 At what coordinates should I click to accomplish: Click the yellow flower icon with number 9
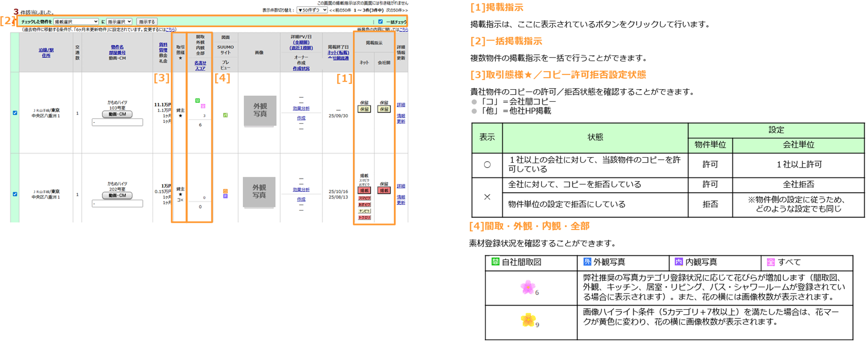[527, 320]
